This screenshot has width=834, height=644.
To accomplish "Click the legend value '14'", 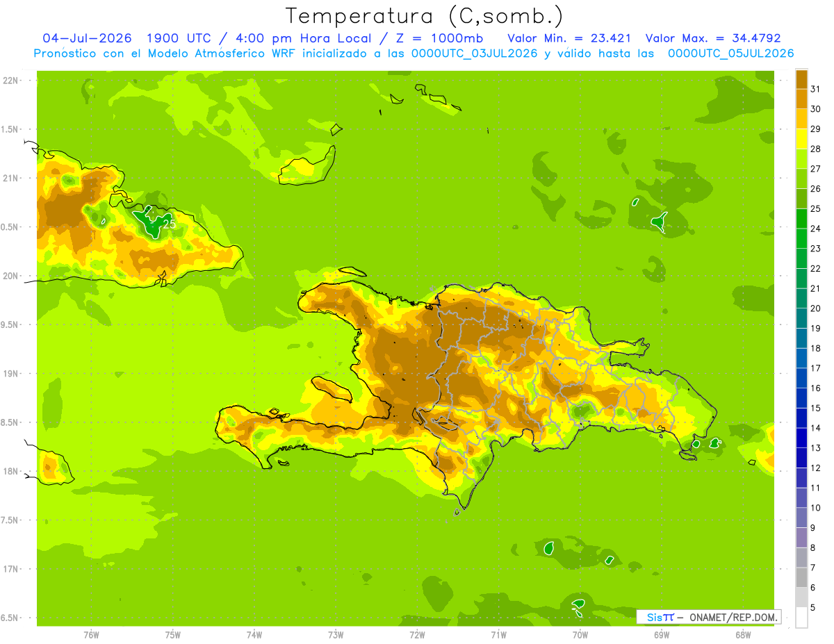I will tap(816, 427).
